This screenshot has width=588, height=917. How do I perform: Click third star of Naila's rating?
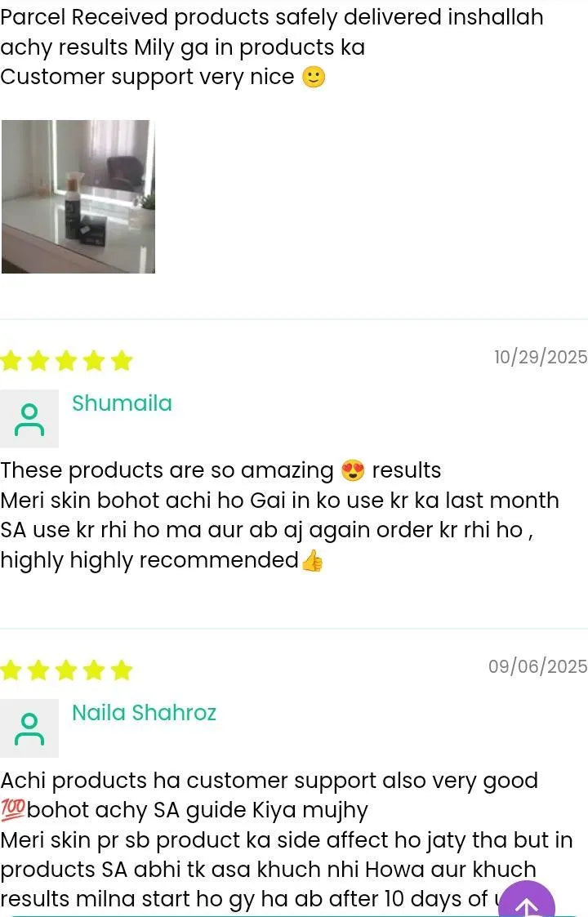point(66,670)
